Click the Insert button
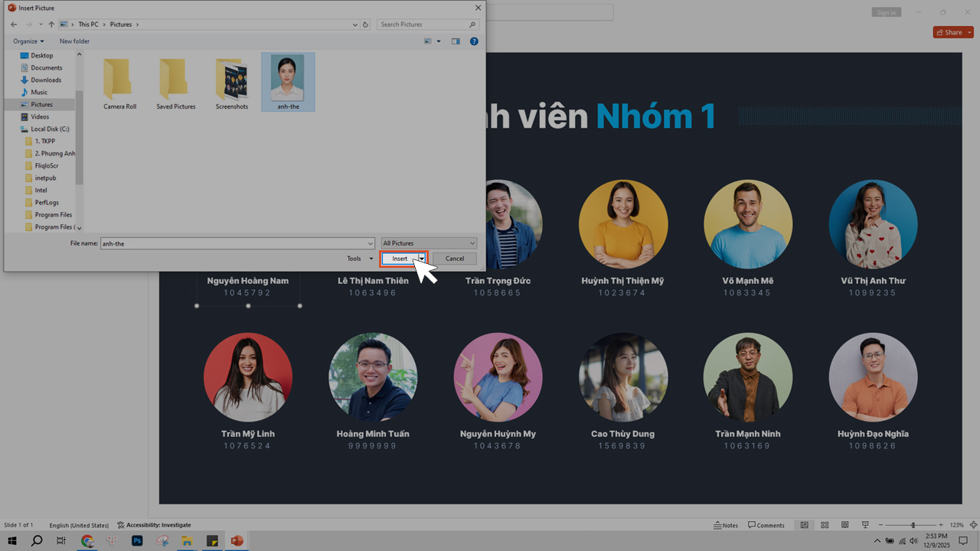The image size is (980, 551). (400, 259)
